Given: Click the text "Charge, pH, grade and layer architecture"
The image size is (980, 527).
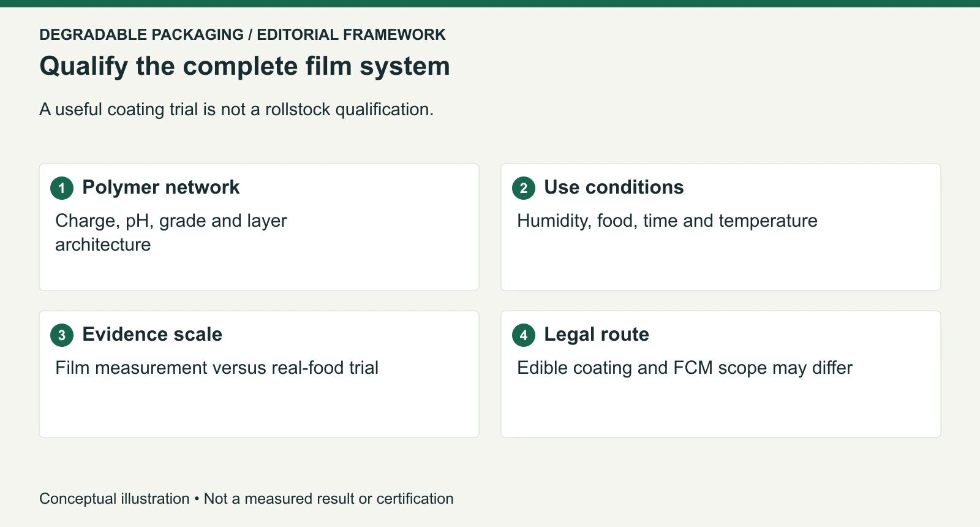Looking at the screenshot, I should (x=171, y=233).
